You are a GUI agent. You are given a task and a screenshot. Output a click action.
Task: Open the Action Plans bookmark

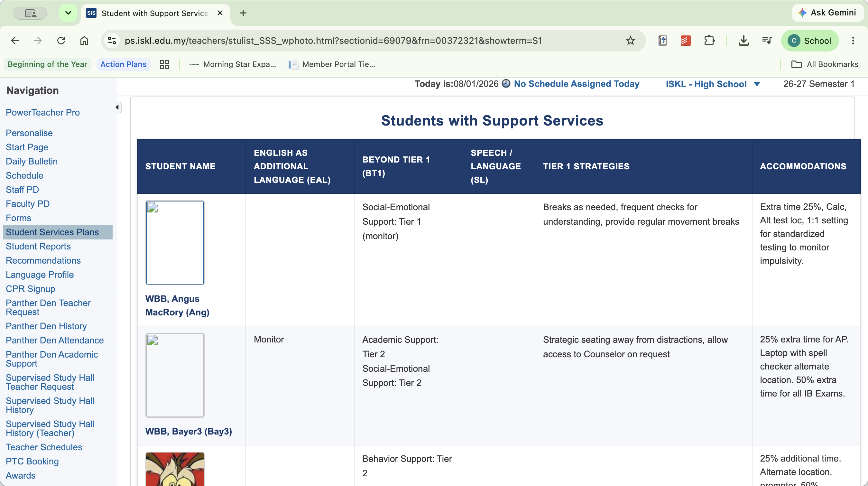click(123, 64)
